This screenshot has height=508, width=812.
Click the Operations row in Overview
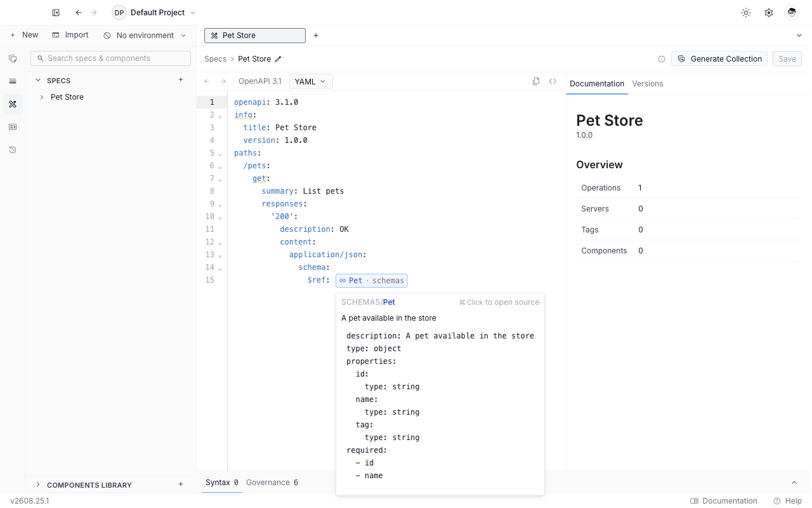(x=688, y=188)
